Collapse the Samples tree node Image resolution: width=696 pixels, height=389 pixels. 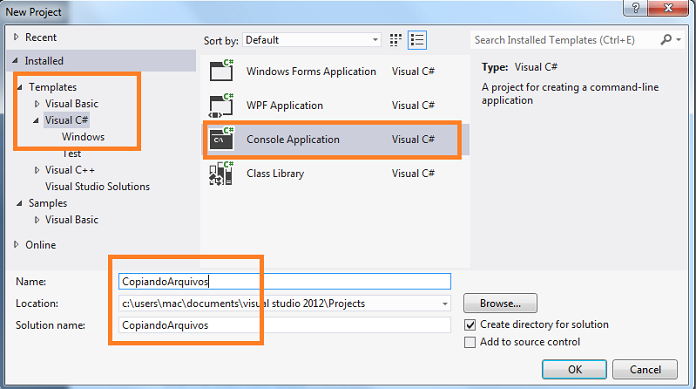tap(20, 203)
